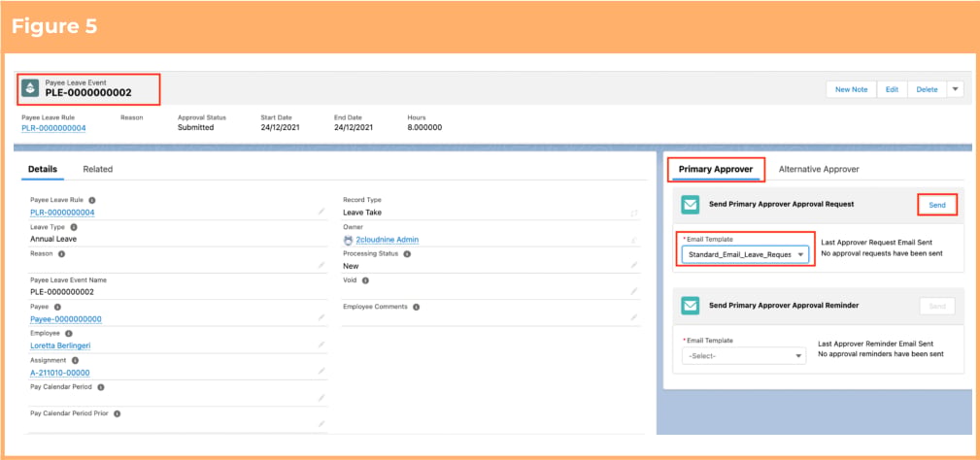Change Owner using the icon
Viewport: 980px width, 460px height.
click(634, 240)
